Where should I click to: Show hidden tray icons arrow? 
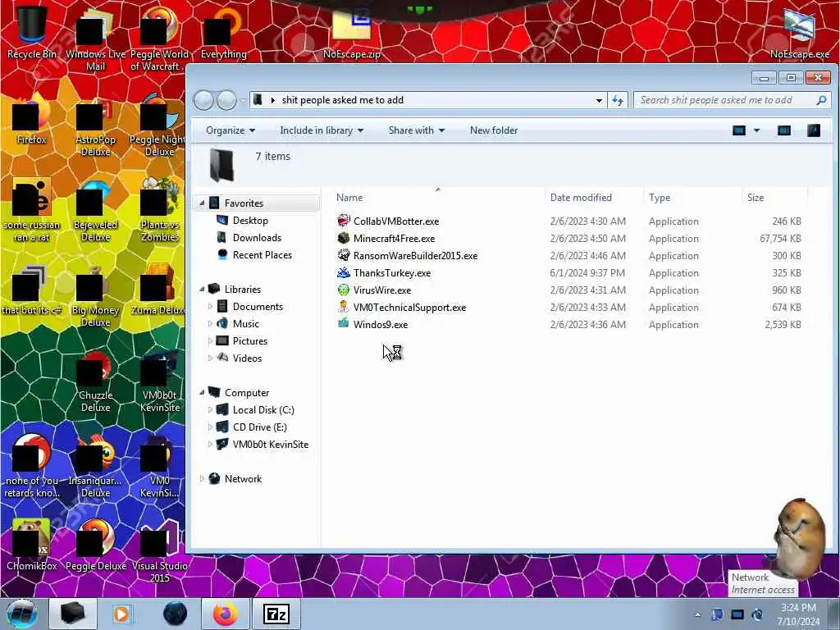coord(697,615)
